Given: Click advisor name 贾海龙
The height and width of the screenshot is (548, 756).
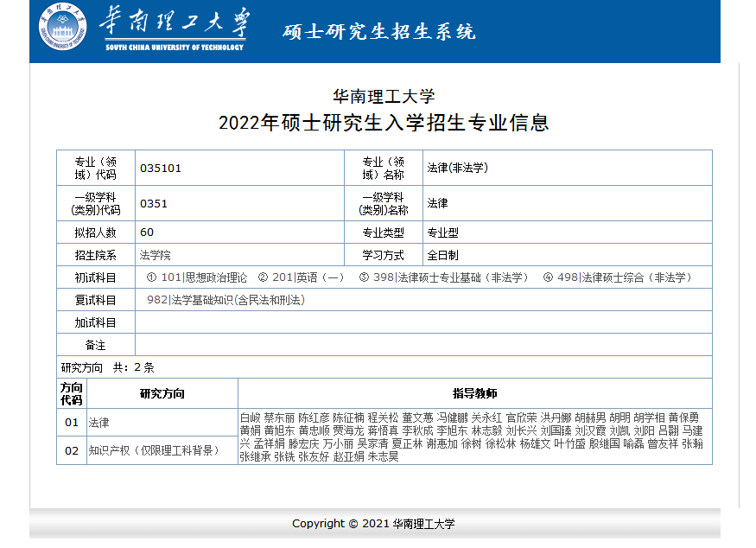Looking at the screenshot, I should 348,430.
